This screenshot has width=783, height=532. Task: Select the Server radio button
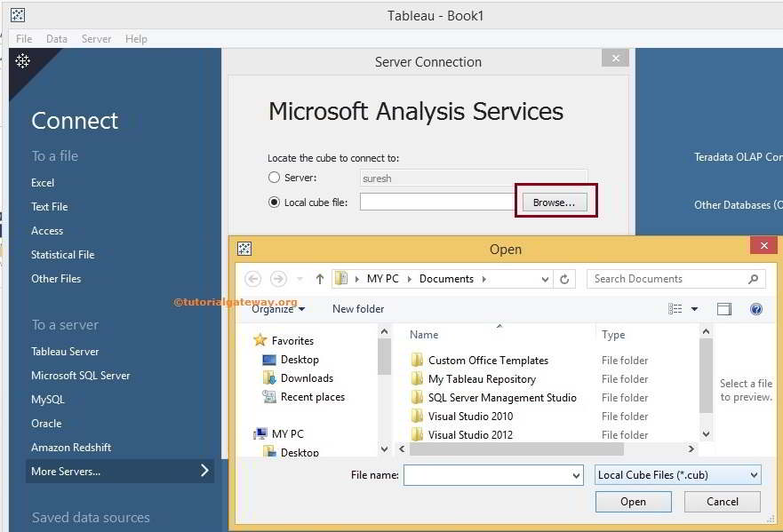(x=274, y=178)
